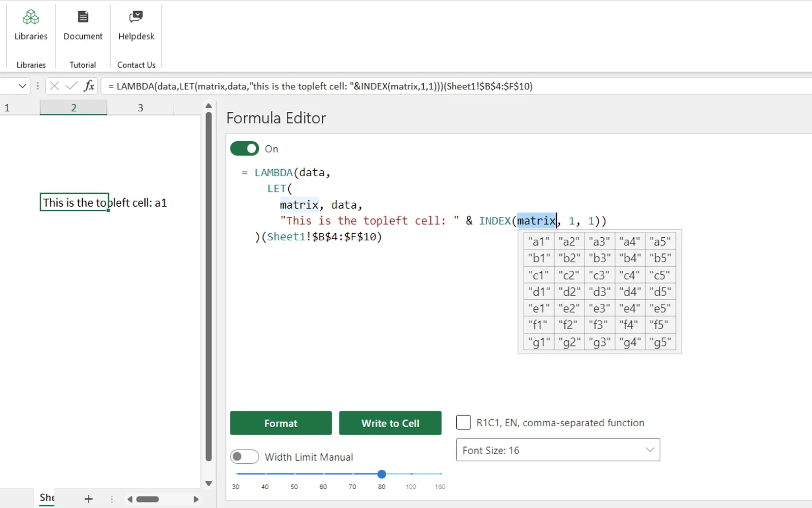Select column header 3
Viewport: 812px width, 508px height.
[x=141, y=108]
